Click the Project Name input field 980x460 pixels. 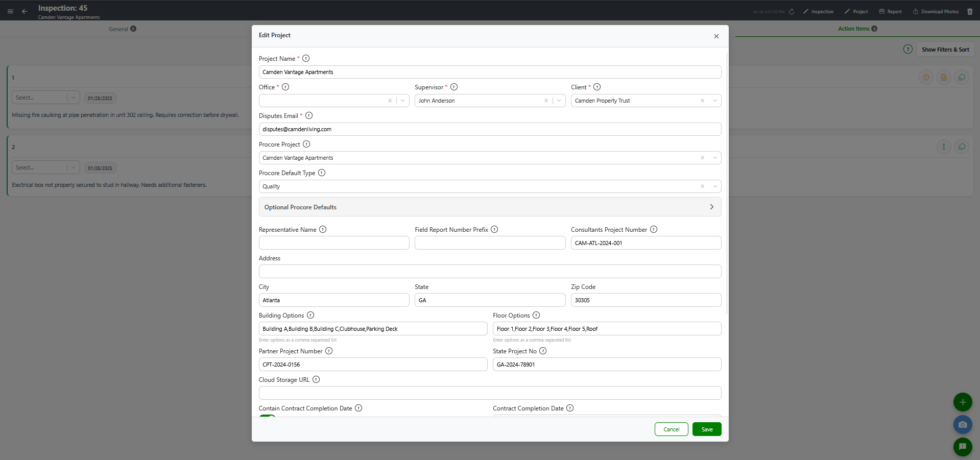click(490, 72)
